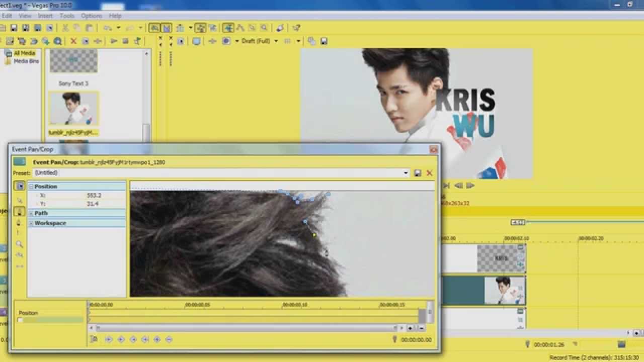Toggle Enable Snapping toolbar button
Viewport: 644px width, 362px height.
(x=154, y=28)
